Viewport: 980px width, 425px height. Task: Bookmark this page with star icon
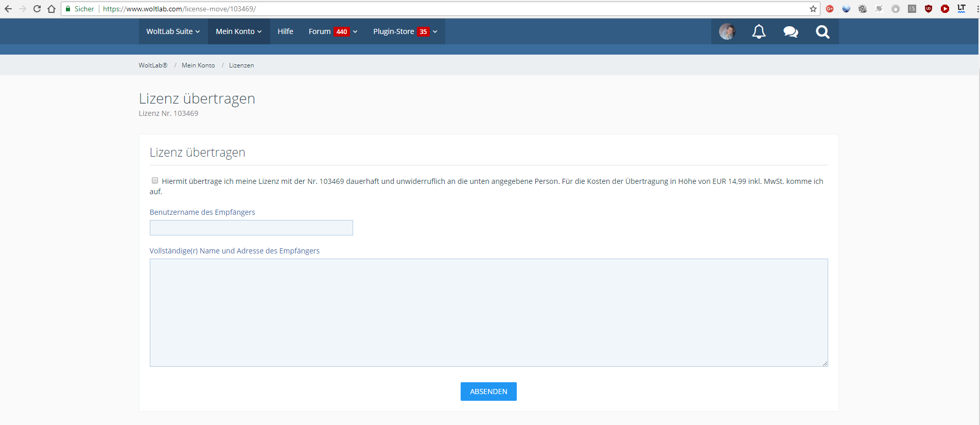tap(813, 9)
